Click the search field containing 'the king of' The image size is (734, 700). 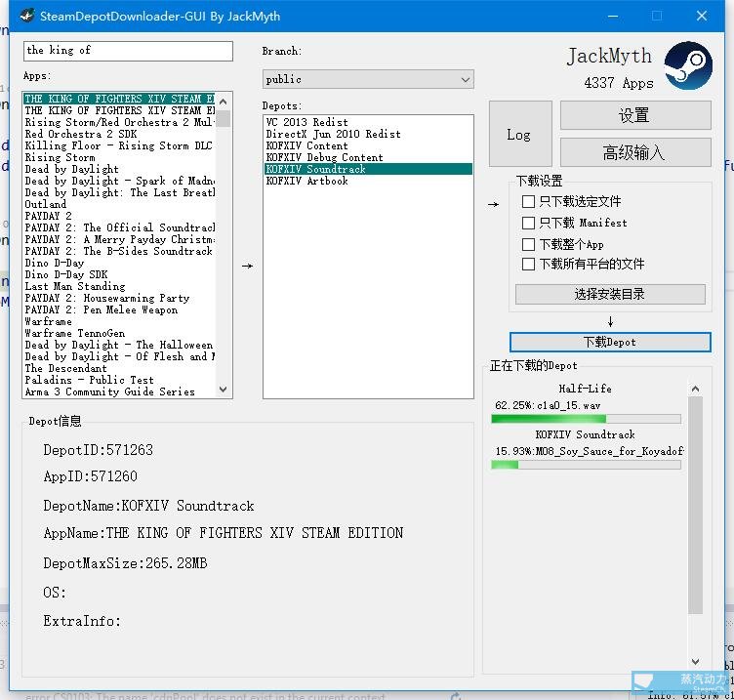click(128, 51)
